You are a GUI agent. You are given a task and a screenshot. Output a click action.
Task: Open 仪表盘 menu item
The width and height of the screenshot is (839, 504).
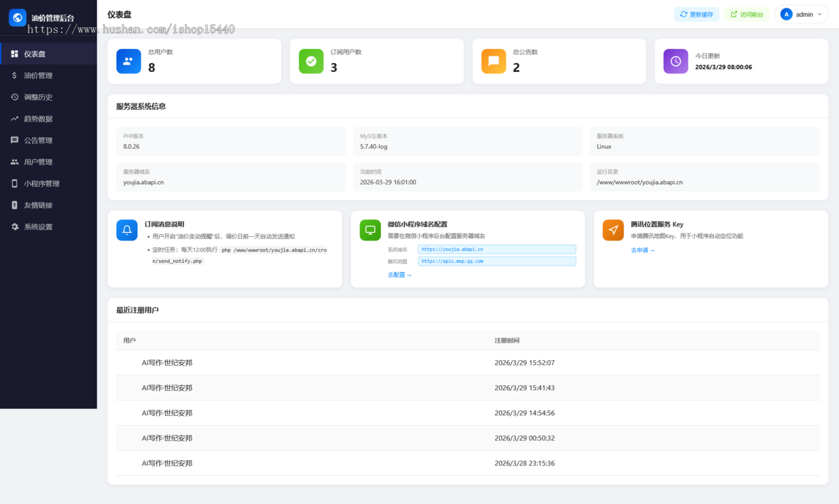tap(48, 54)
